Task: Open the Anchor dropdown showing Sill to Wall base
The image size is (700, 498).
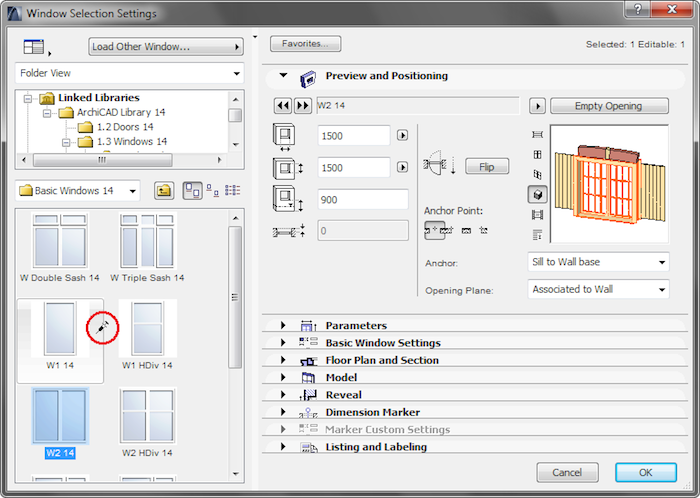Action: click(x=598, y=262)
